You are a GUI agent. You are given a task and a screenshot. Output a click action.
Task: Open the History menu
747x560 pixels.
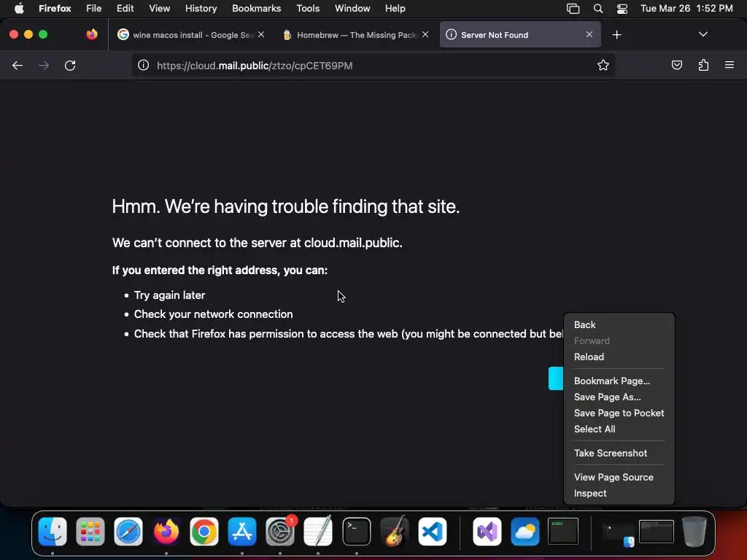tap(201, 8)
